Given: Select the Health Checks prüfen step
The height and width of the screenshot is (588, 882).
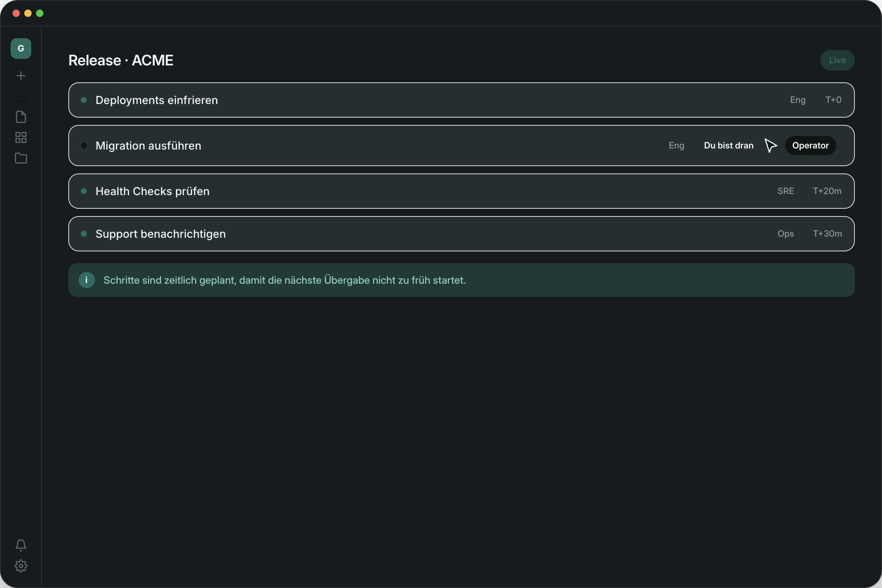Looking at the screenshot, I should coord(461,191).
